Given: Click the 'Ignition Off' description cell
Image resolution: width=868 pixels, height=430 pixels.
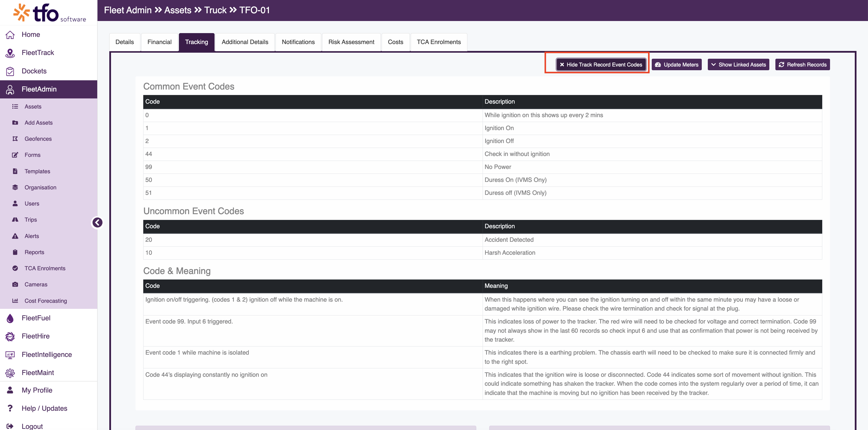Looking at the screenshot, I should pyautogui.click(x=652, y=141).
